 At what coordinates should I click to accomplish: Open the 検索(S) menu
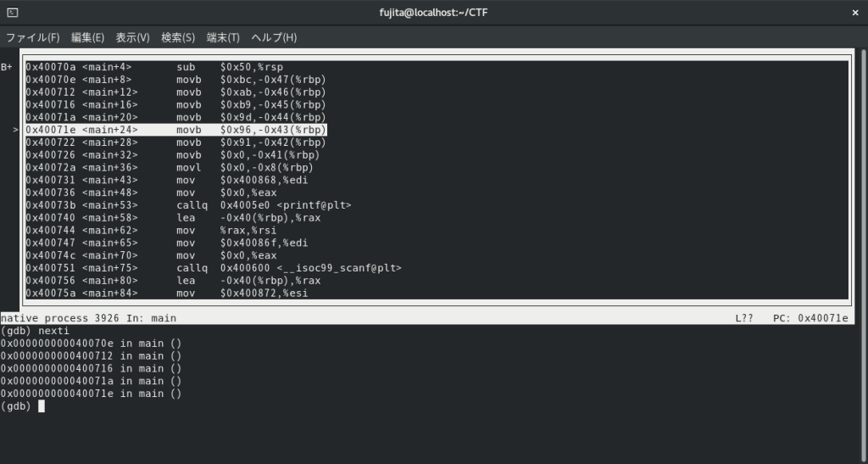pyautogui.click(x=178, y=37)
